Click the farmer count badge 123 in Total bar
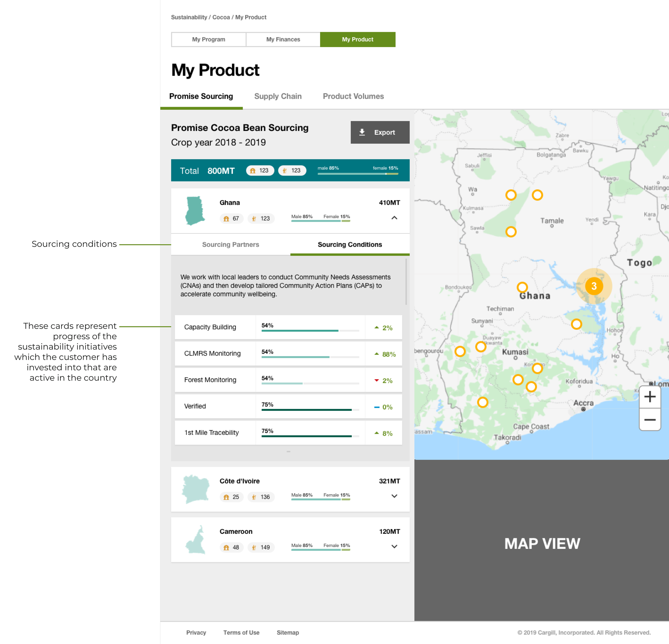Screen dimensions: 669x644 pos(292,170)
